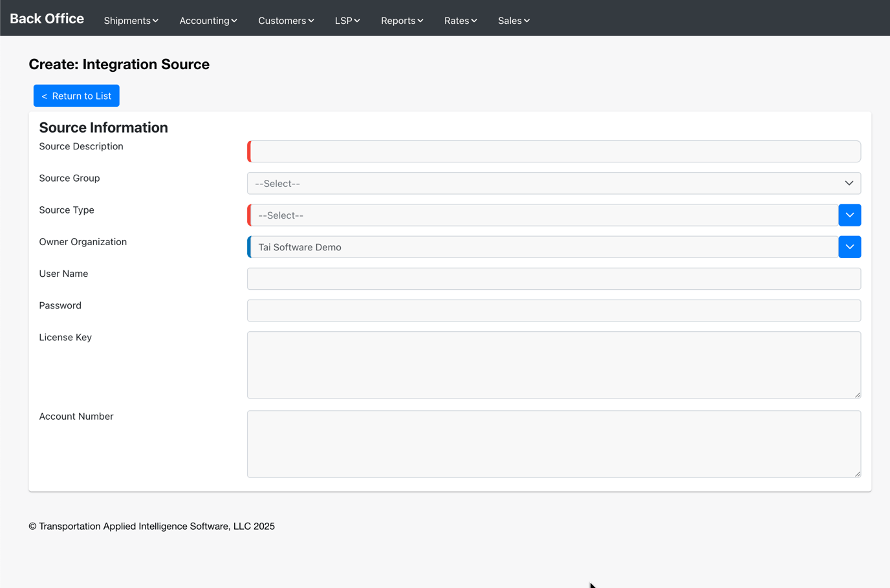890x588 pixels.
Task: Open the Shipments menu
Action: point(131,21)
